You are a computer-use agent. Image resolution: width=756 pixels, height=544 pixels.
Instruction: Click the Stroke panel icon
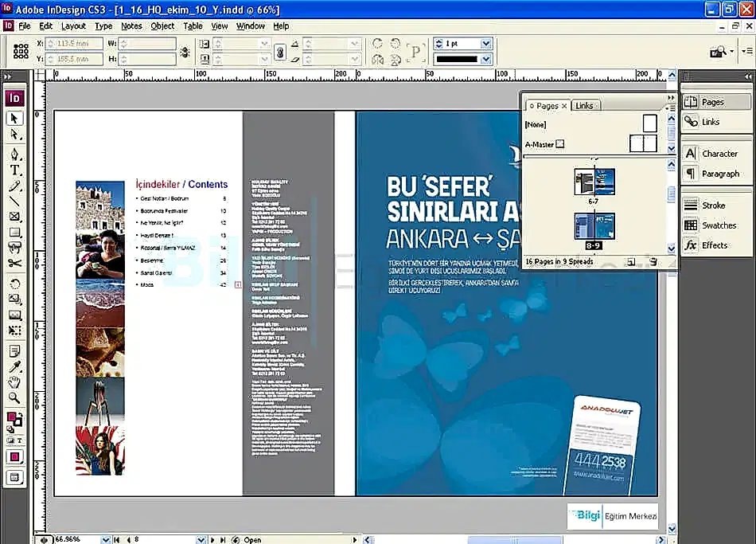point(712,205)
